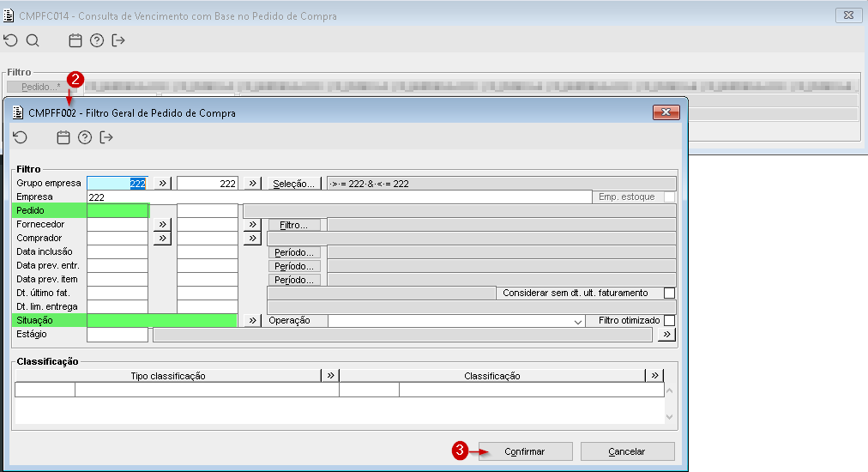This screenshot has height=472, width=868.
Task: Click refresh icon in CMPFF002 filter dialog
Action: [20, 137]
